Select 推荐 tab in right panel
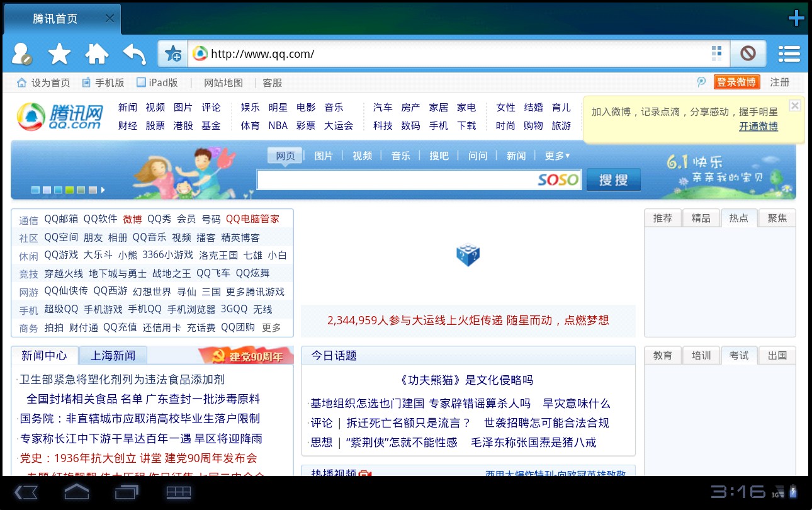 663,218
